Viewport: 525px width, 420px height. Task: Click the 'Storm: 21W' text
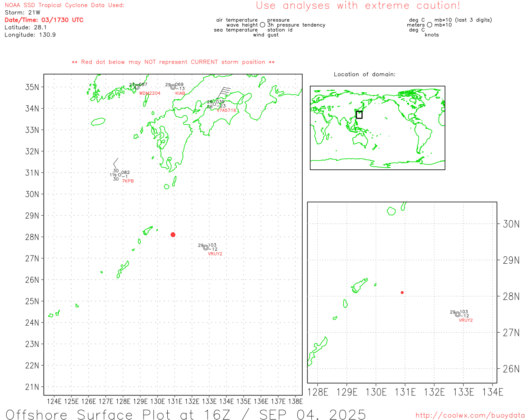point(23,13)
